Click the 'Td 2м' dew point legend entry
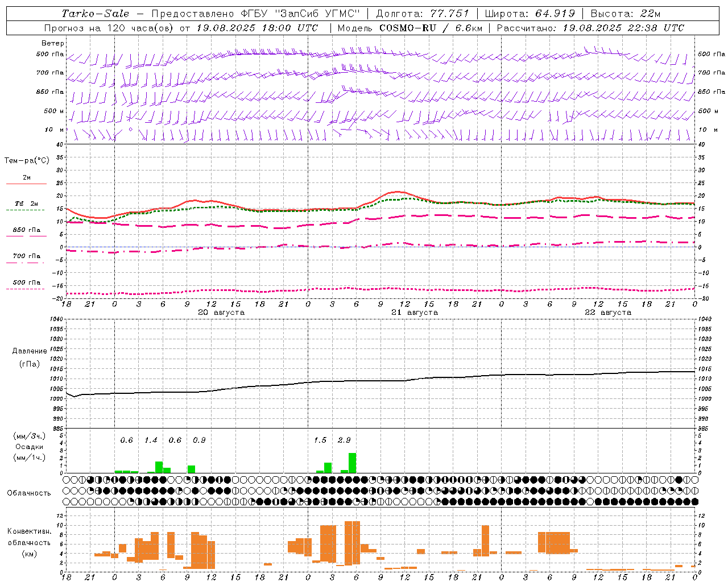The width and height of the screenshot is (728, 582). (x=26, y=206)
